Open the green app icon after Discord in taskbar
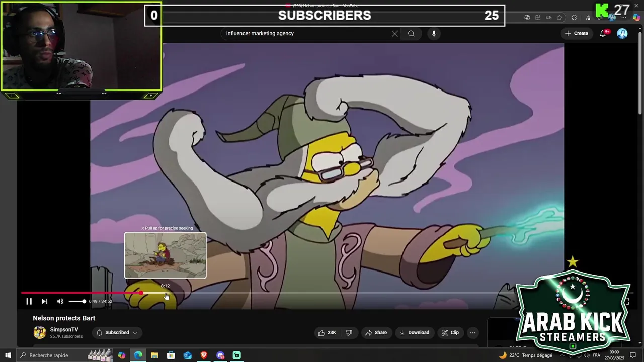The height and width of the screenshot is (362, 644). (x=237, y=355)
